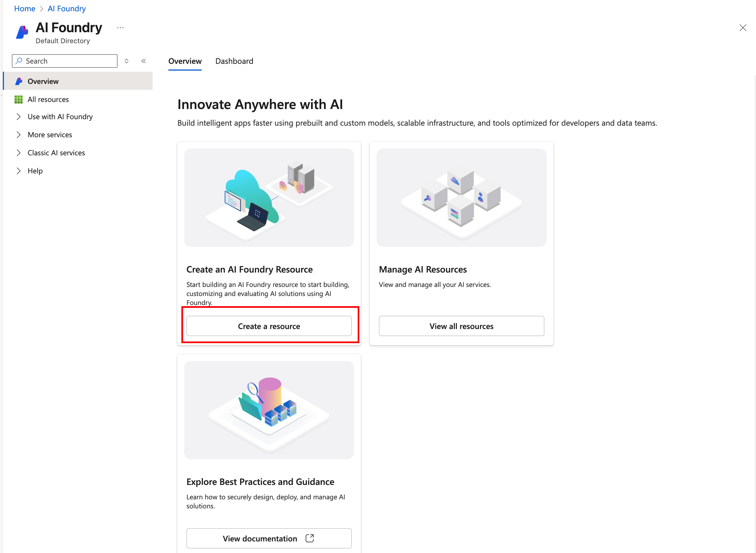Image resolution: width=756 pixels, height=553 pixels.
Task: Select the AI Foundry icon beside Overview
Action: pos(19,81)
